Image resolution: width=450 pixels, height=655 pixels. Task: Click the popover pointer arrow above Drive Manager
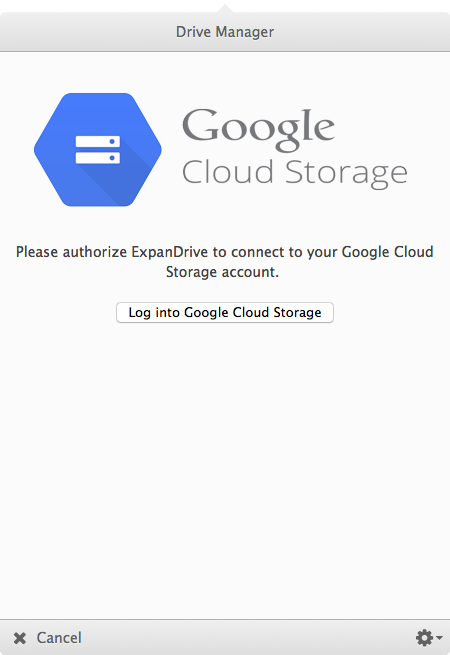[225, 8]
